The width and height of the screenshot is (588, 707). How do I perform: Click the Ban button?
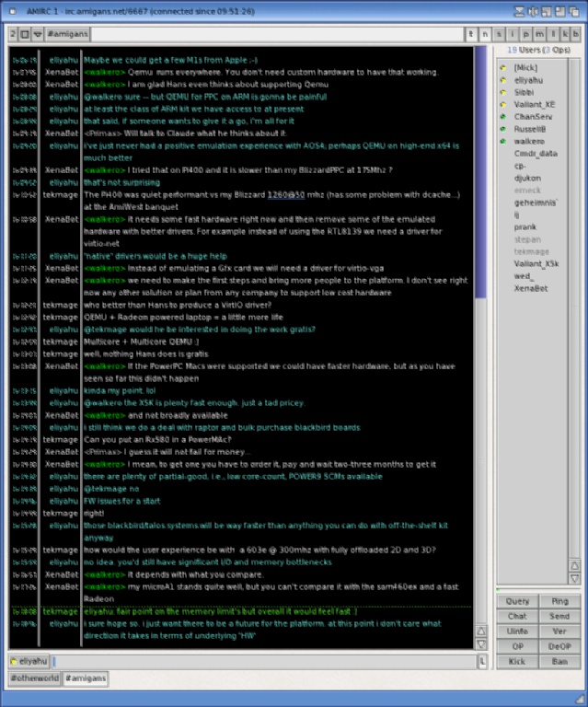pyautogui.click(x=559, y=662)
